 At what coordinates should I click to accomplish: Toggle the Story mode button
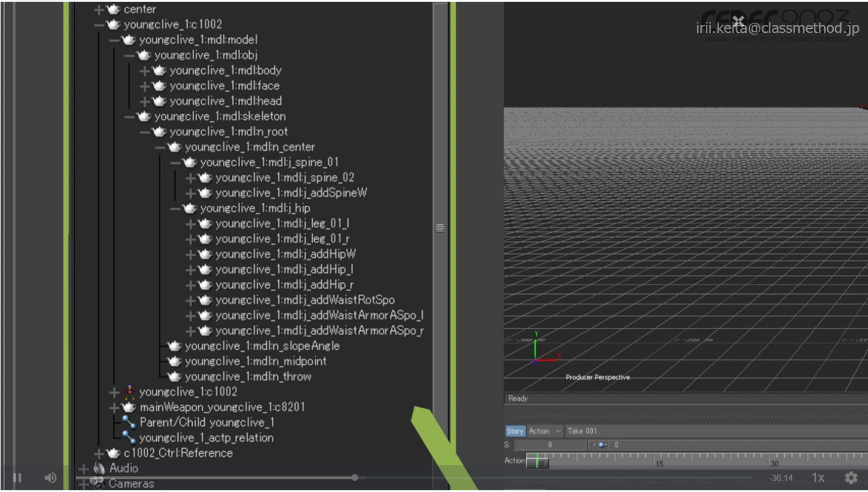(x=515, y=431)
